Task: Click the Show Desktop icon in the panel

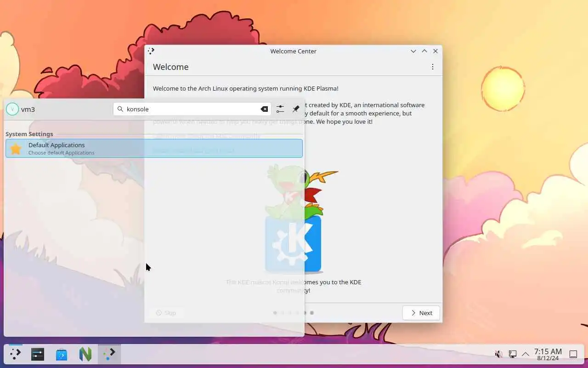Action: point(573,354)
